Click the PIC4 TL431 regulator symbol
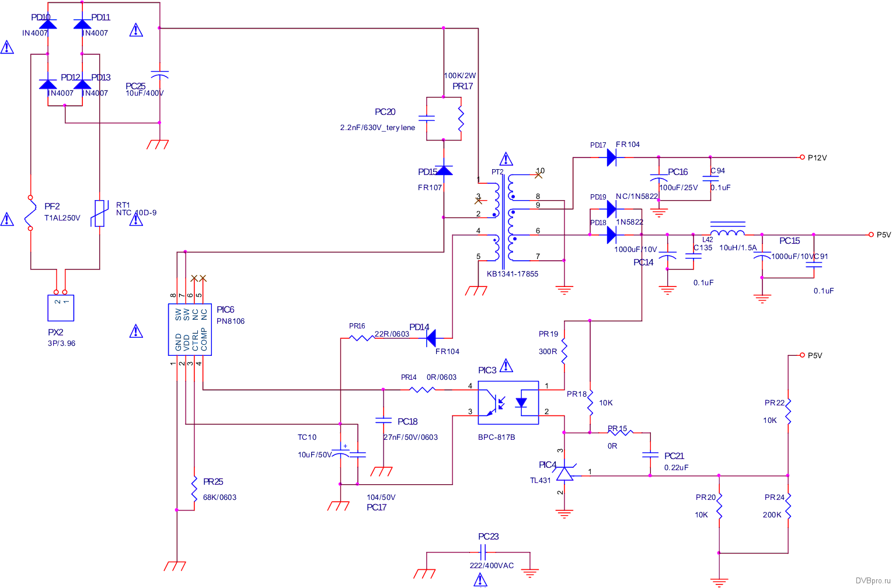The image size is (892, 588). 565,472
